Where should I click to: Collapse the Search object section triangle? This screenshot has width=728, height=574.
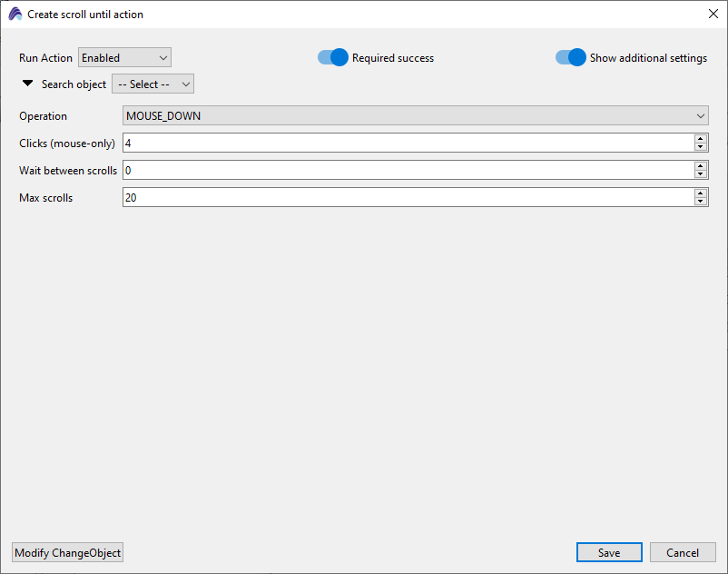point(28,84)
